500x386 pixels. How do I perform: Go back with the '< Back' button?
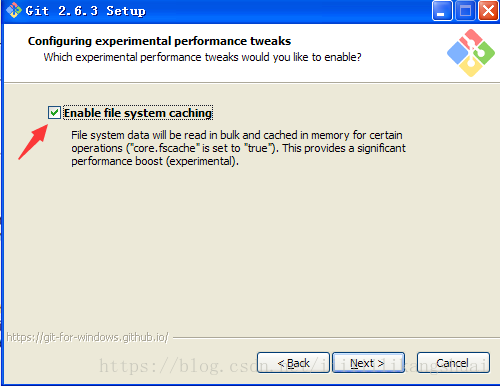pyautogui.click(x=293, y=363)
